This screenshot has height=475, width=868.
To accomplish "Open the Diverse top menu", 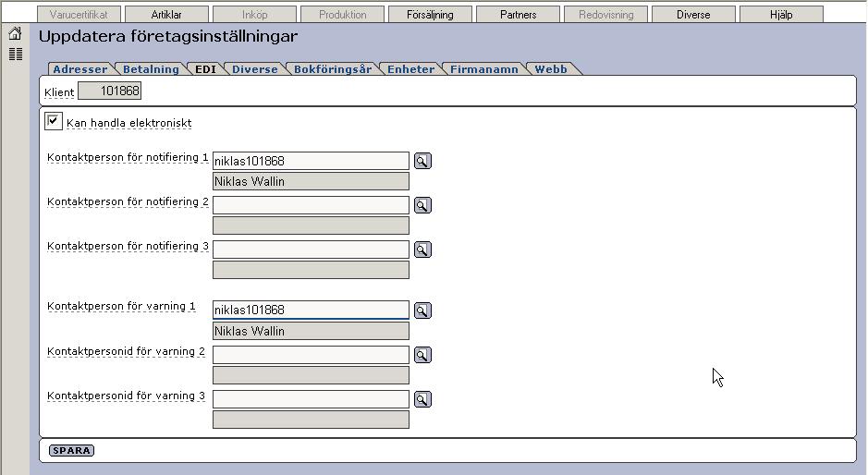I will [693, 15].
